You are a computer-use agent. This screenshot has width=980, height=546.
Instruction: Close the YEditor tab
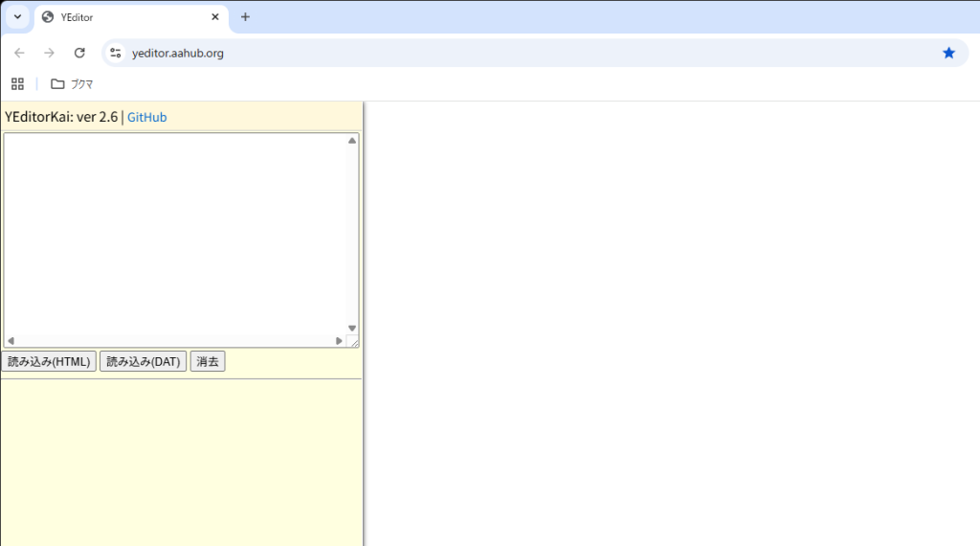pos(215,17)
